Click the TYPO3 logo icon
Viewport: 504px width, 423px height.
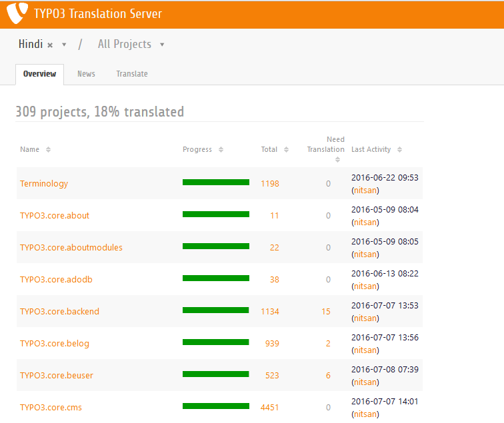(x=17, y=13)
